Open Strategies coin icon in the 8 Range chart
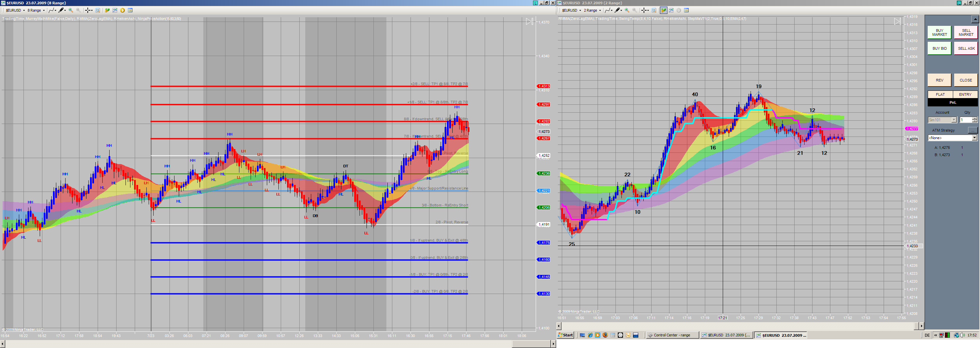Viewport: 980px width, 348px height. [x=122, y=10]
